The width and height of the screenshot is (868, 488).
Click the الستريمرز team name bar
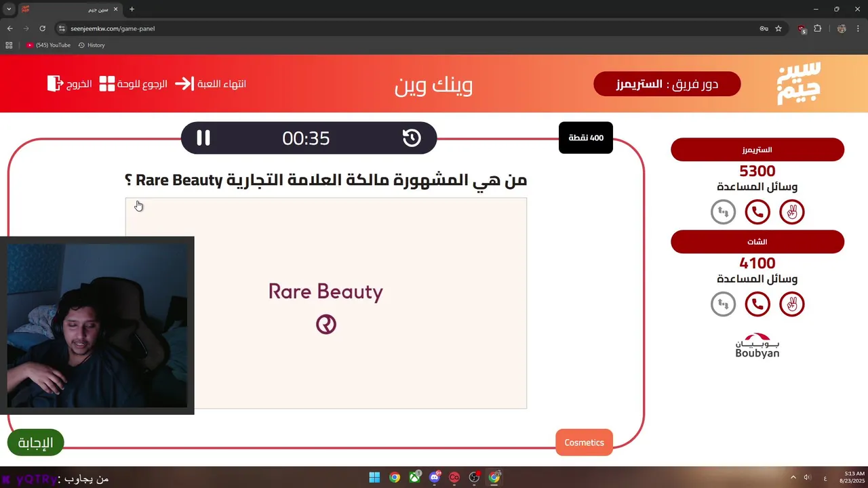[757, 150]
